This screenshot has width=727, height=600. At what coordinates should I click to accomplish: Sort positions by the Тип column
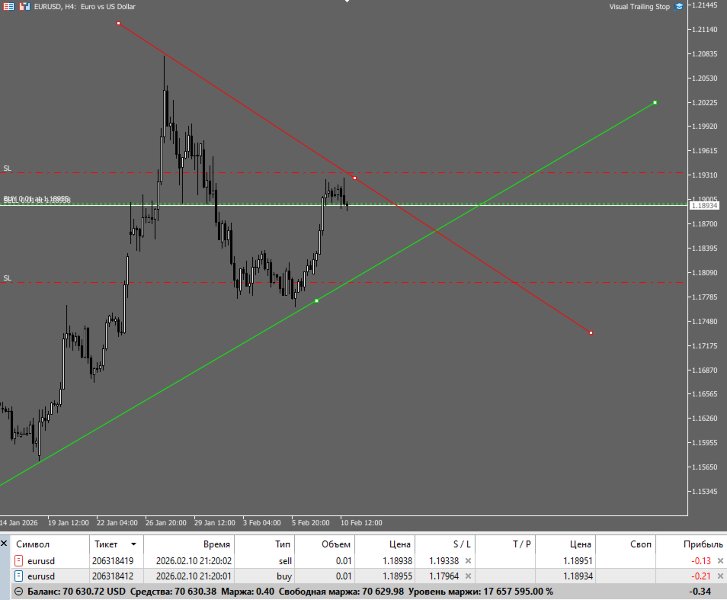(x=282, y=544)
